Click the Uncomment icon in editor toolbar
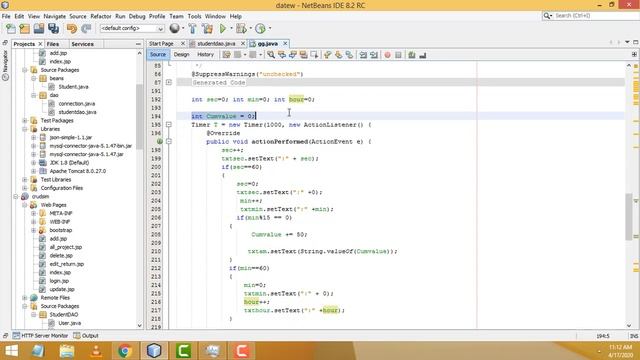Image resolution: width=640 pixels, height=360 pixels. click(x=422, y=55)
